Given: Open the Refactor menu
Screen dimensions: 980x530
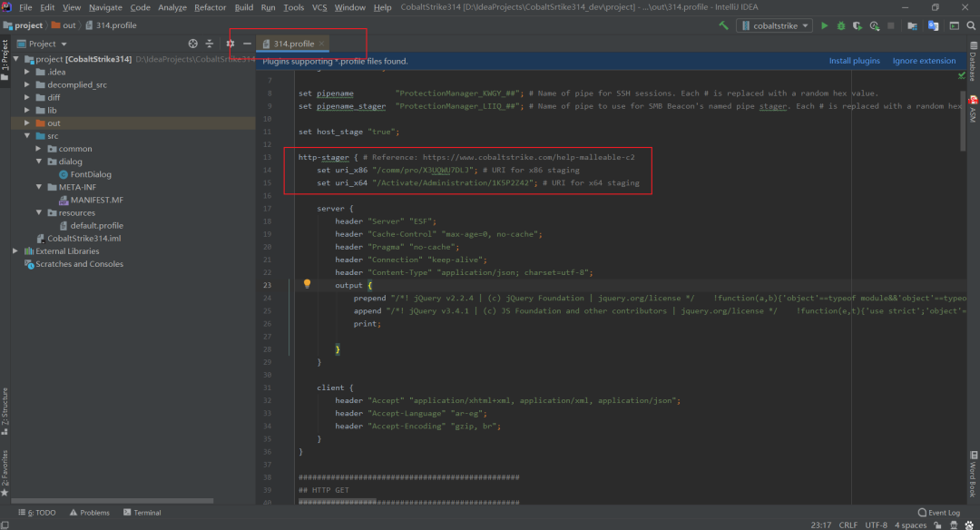Looking at the screenshot, I should pyautogui.click(x=210, y=7).
